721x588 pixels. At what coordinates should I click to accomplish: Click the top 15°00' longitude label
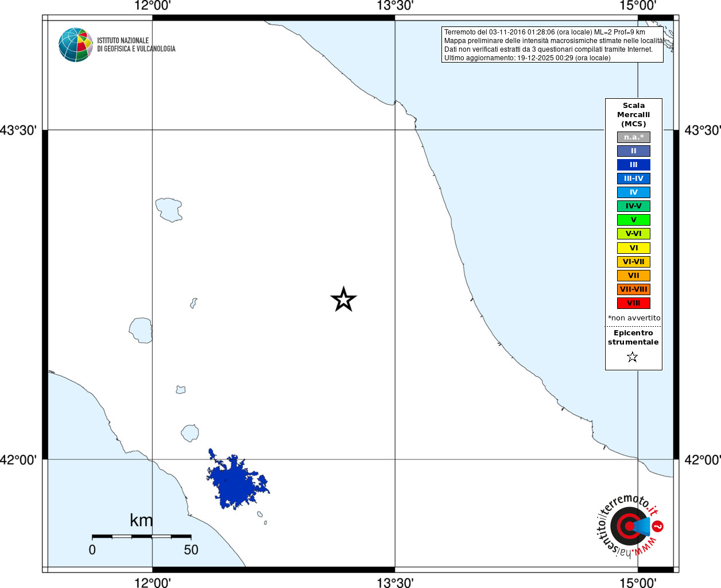click(638, 6)
